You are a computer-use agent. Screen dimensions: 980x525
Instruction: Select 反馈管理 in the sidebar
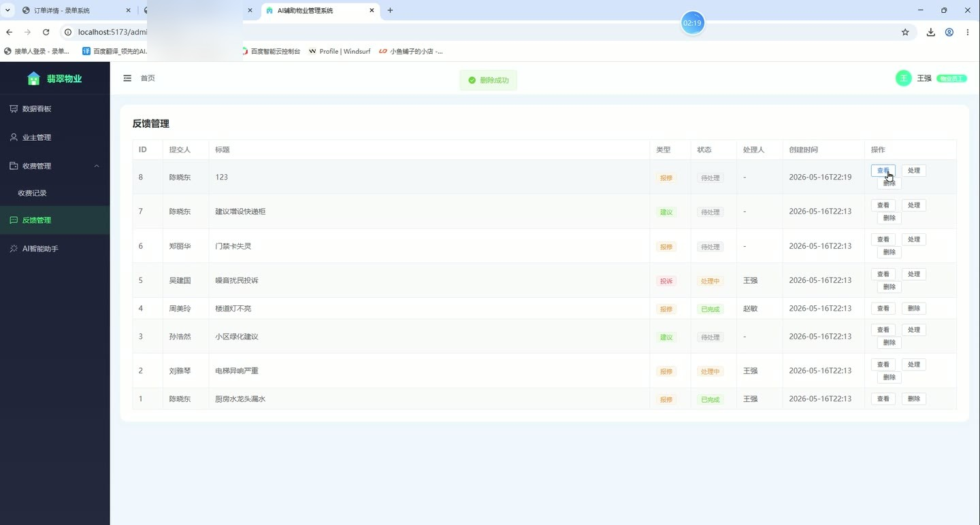tap(54, 220)
